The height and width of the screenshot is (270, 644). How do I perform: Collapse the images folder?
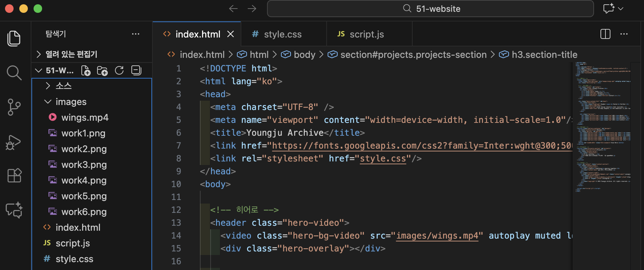point(92,102)
